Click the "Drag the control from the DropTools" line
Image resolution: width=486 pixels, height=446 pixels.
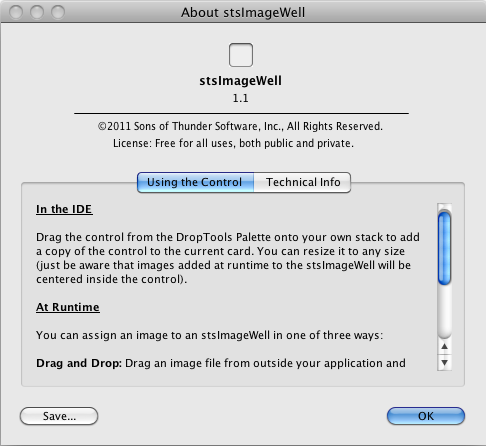(x=228, y=237)
